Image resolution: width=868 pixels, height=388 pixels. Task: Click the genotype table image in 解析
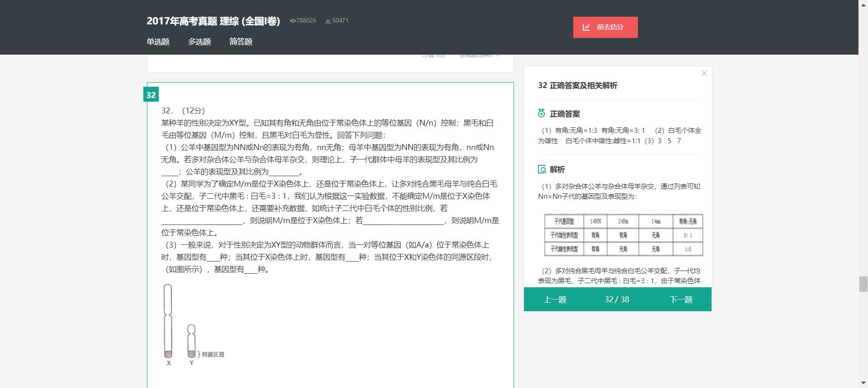[623, 235]
